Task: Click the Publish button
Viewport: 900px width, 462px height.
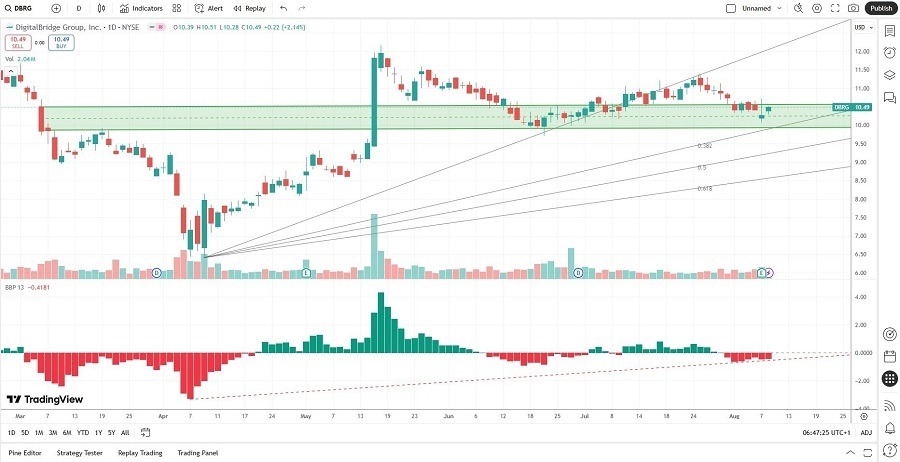Action: (x=880, y=9)
